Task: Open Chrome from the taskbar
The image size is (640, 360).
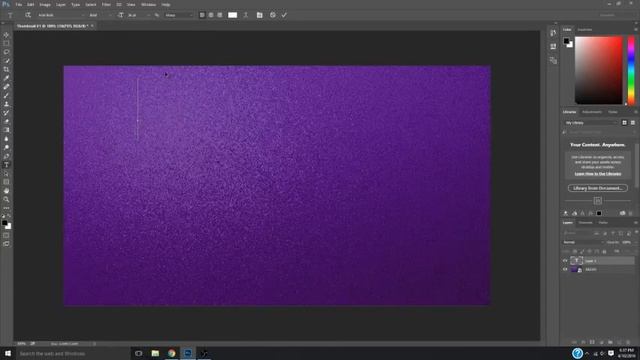Action: point(171,353)
